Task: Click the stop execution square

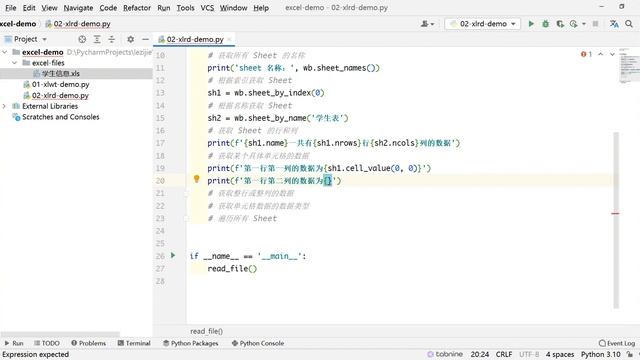Action: point(596,24)
